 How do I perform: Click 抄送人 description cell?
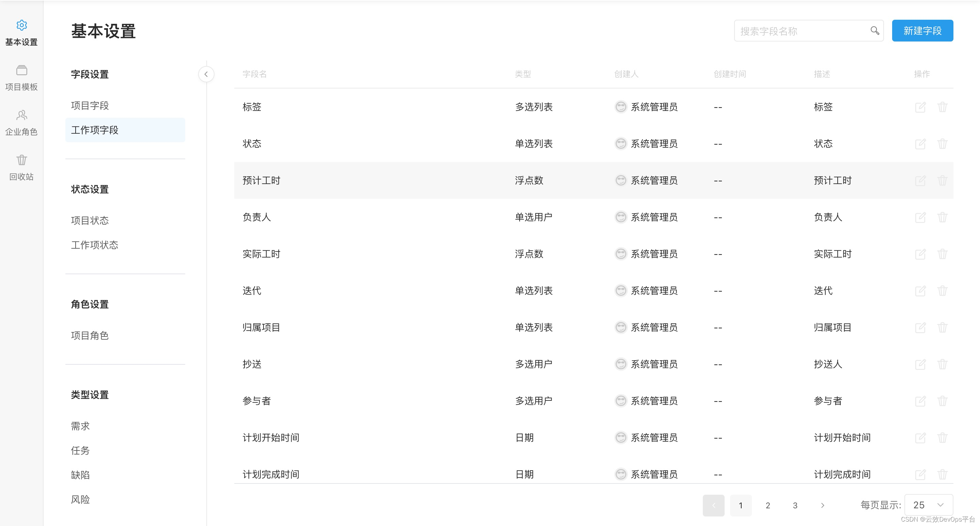point(828,364)
